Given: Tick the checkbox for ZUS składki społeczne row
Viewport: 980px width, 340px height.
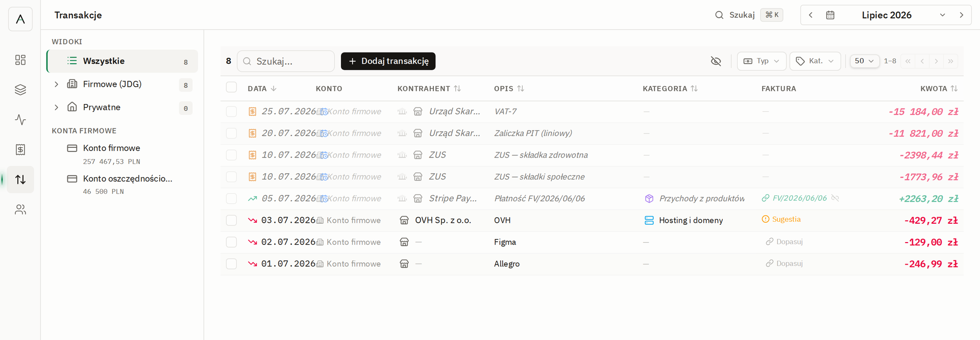Looking at the screenshot, I should 232,177.
